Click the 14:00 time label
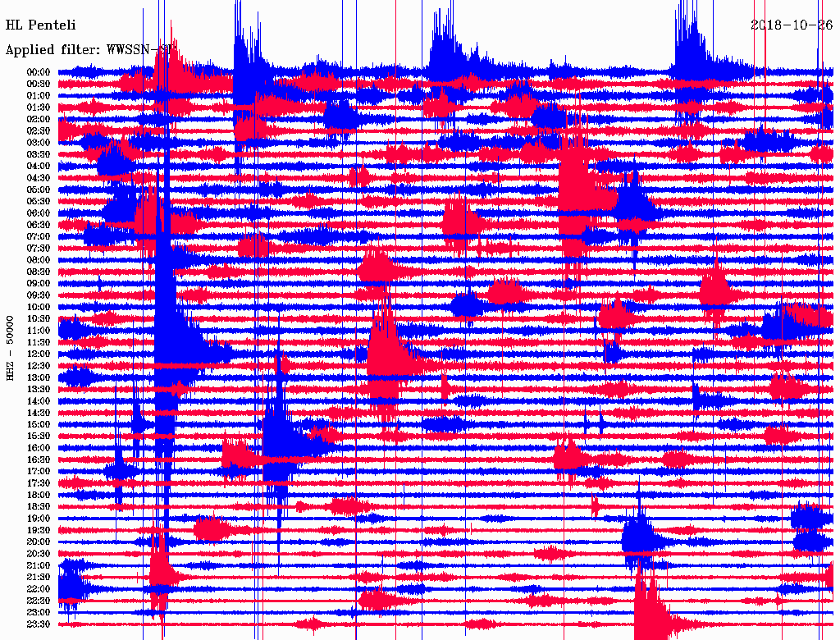Screen dimensions: 840x640 39,401
